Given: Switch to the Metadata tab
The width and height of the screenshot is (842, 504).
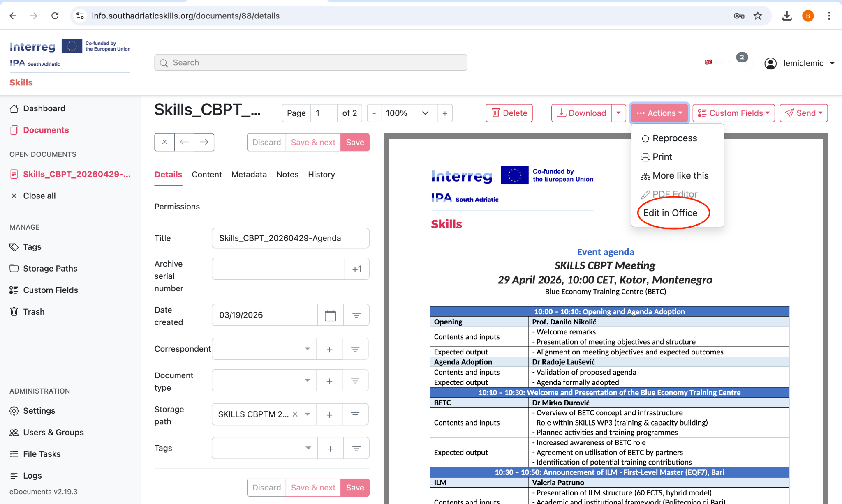Looking at the screenshot, I should pos(249,175).
